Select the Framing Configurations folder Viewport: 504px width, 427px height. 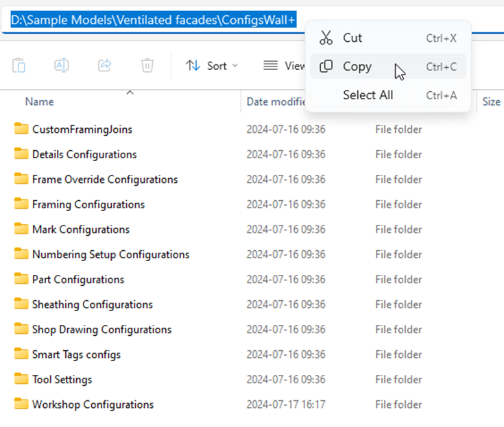[x=88, y=204]
